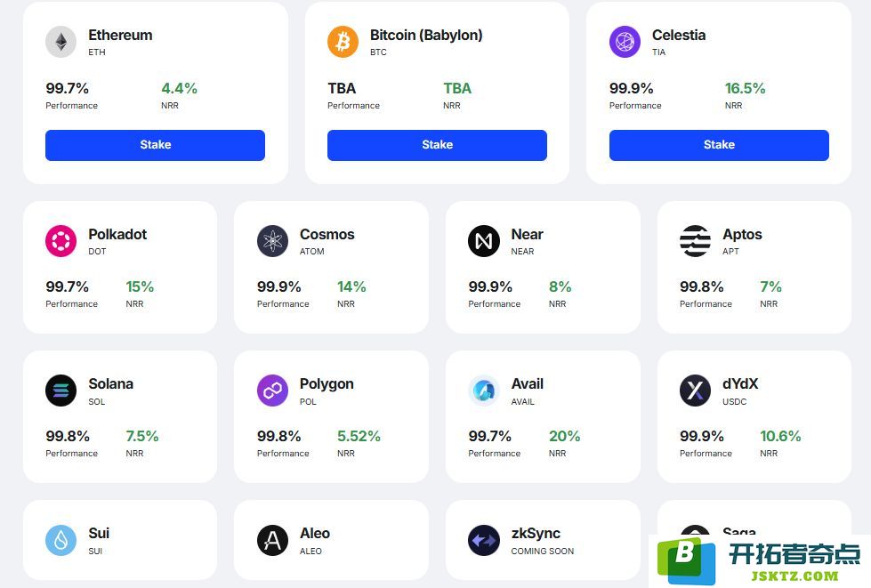
Task: Click the black Near logo icon
Action: tap(484, 241)
